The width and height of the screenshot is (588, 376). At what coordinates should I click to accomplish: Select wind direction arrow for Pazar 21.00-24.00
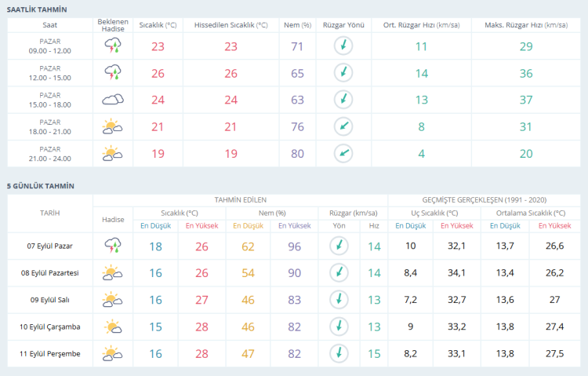click(x=343, y=153)
